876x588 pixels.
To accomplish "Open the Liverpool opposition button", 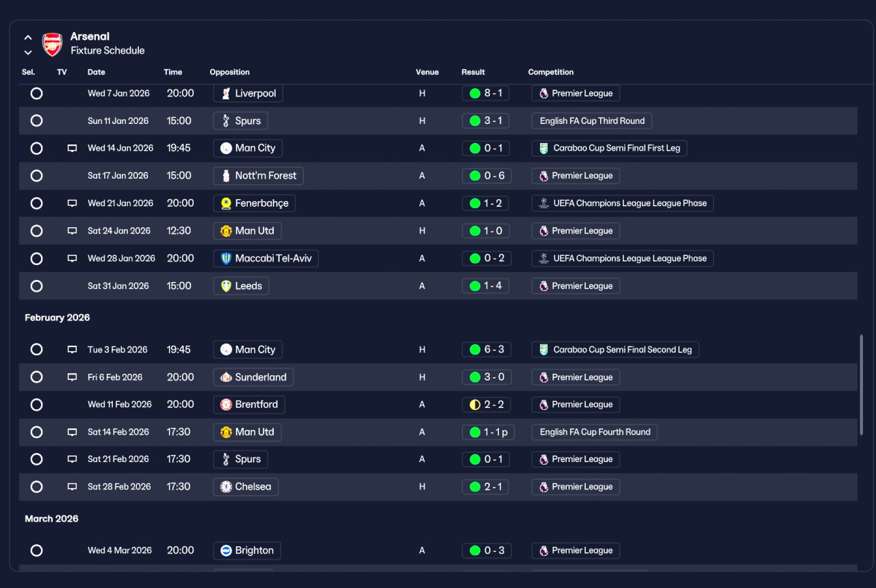I will coord(248,93).
